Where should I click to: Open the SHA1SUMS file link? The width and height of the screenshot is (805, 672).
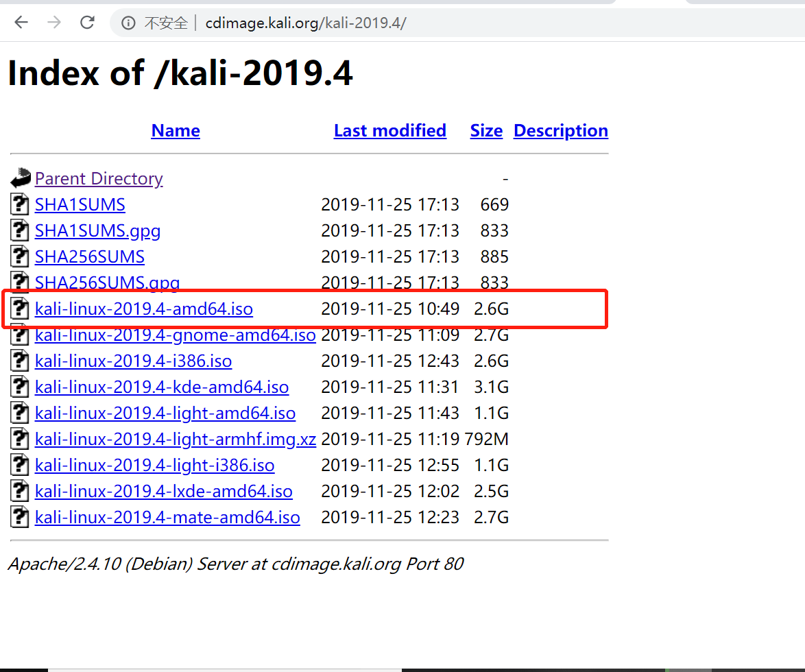click(80, 204)
